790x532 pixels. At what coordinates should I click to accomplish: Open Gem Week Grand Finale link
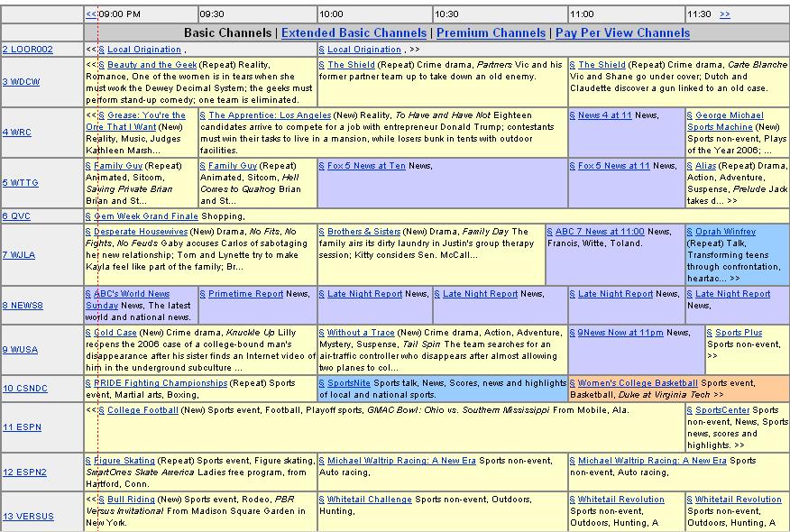tap(145, 216)
